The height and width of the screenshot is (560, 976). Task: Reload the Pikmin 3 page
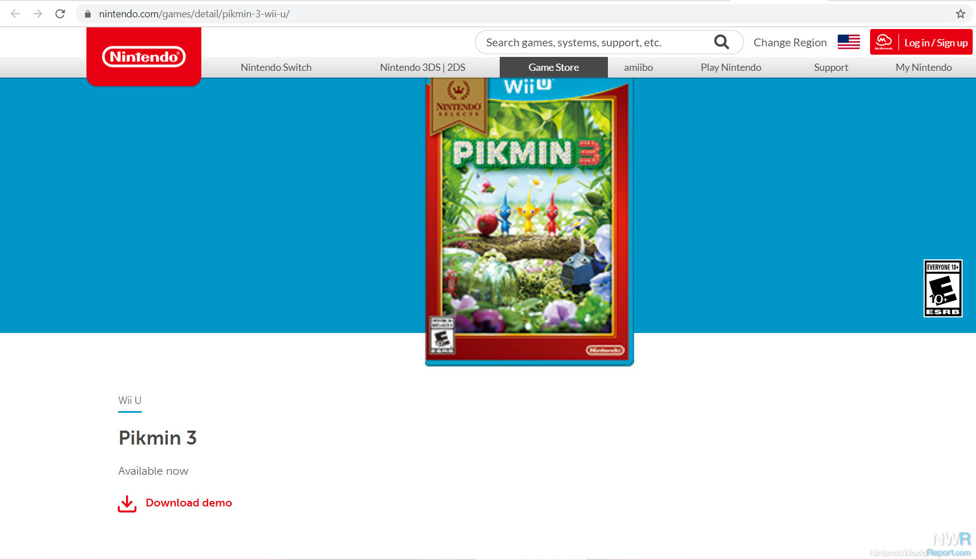60,13
